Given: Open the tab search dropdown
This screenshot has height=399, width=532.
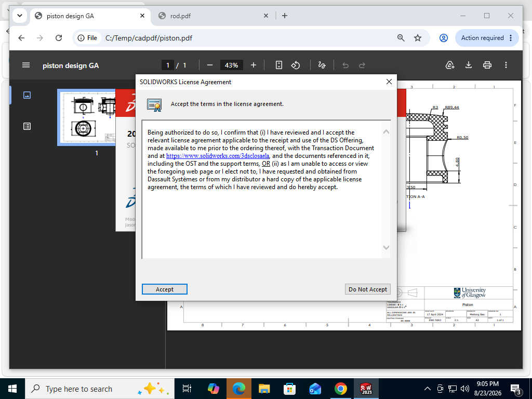Looking at the screenshot, I should click(x=20, y=16).
